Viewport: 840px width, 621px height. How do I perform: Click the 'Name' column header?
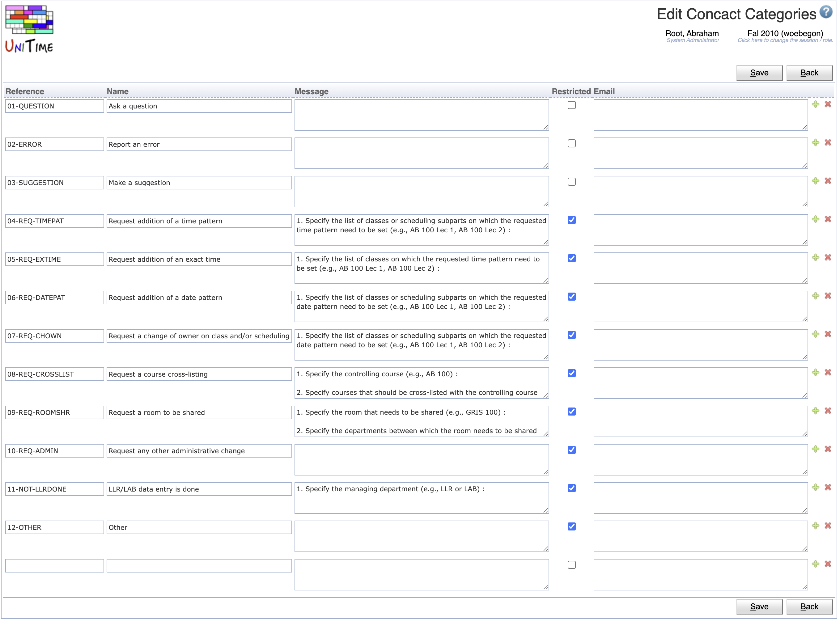118,92
